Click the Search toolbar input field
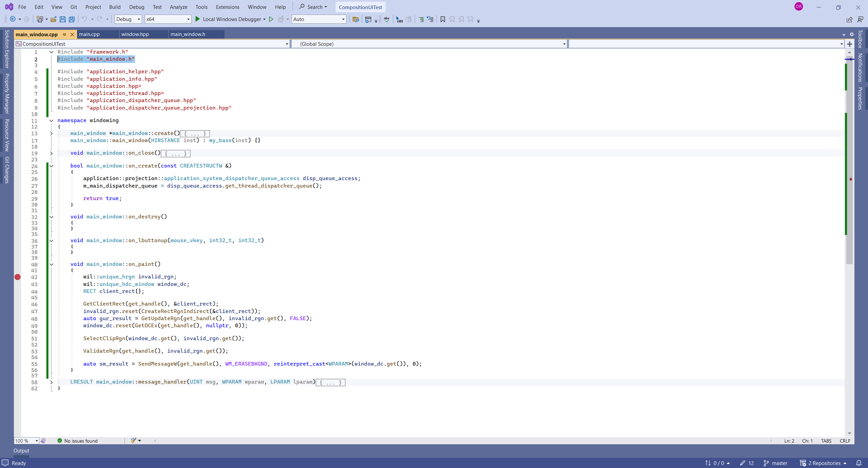 (x=315, y=6)
